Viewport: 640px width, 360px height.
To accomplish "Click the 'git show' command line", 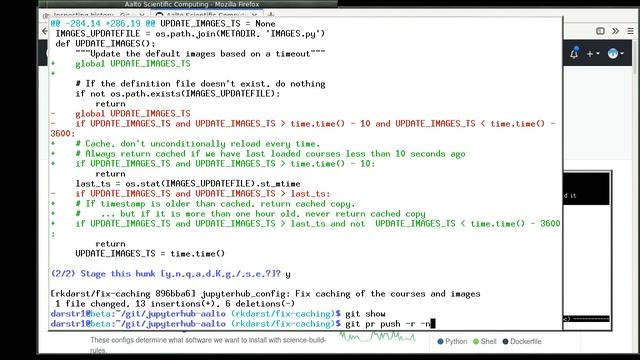I will point(218,314).
